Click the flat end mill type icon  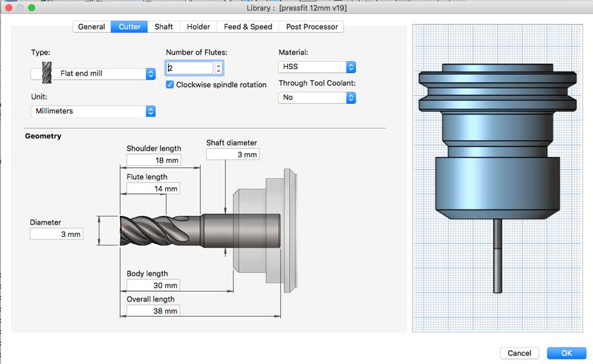point(46,73)
